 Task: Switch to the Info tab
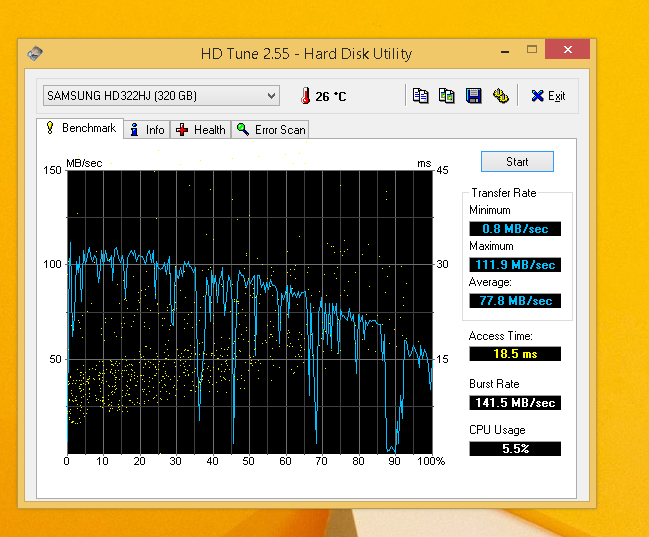pos(147,130)
